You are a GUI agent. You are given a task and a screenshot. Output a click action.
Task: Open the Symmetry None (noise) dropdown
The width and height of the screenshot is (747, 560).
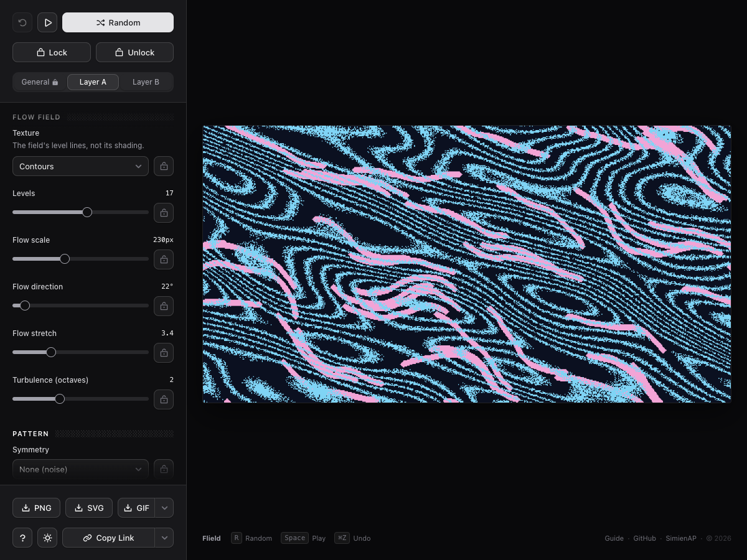(80, 469)
